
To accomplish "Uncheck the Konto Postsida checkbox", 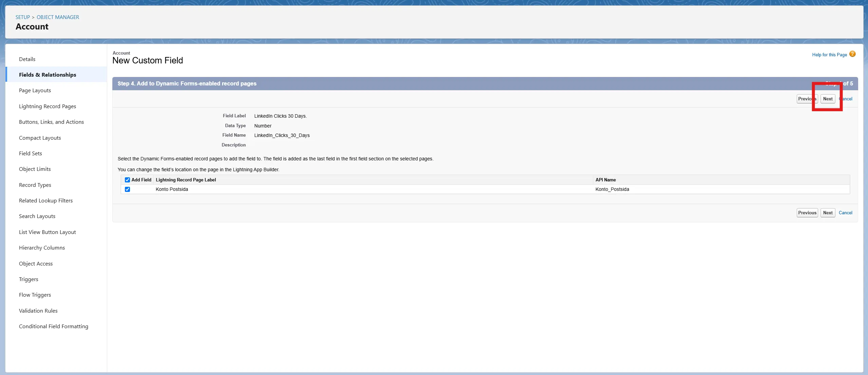I will click(x=127, y=189).
